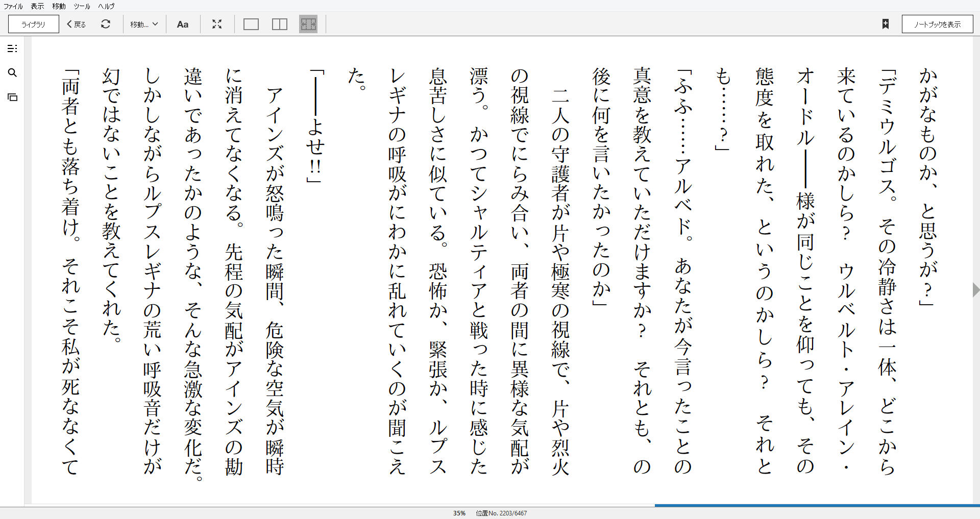
Task: Return to the ライブラリ
Action: pyautogui.click(x=33, y=24)
